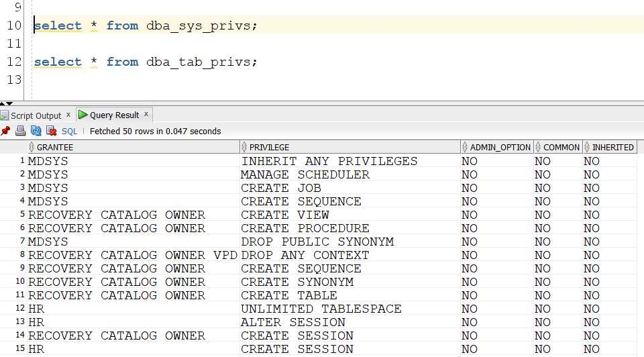Click the green Query Result play icon
The image size is (644, 357).
[83, 115]
